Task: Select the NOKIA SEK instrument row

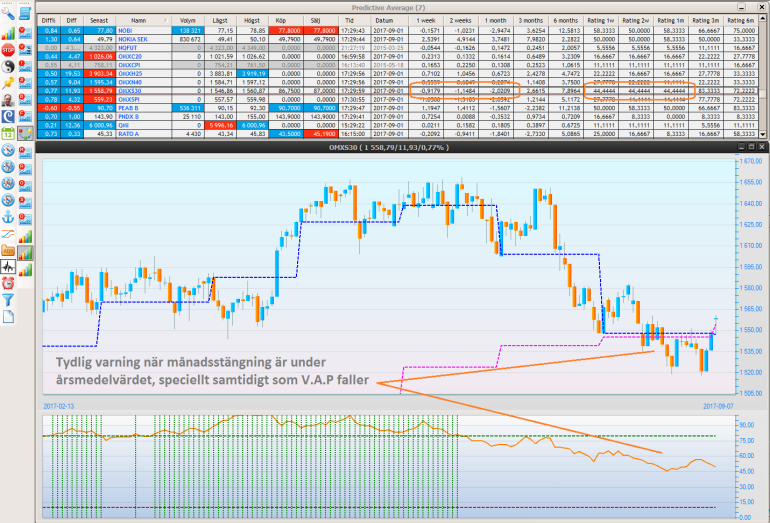Action: [138, 39]
